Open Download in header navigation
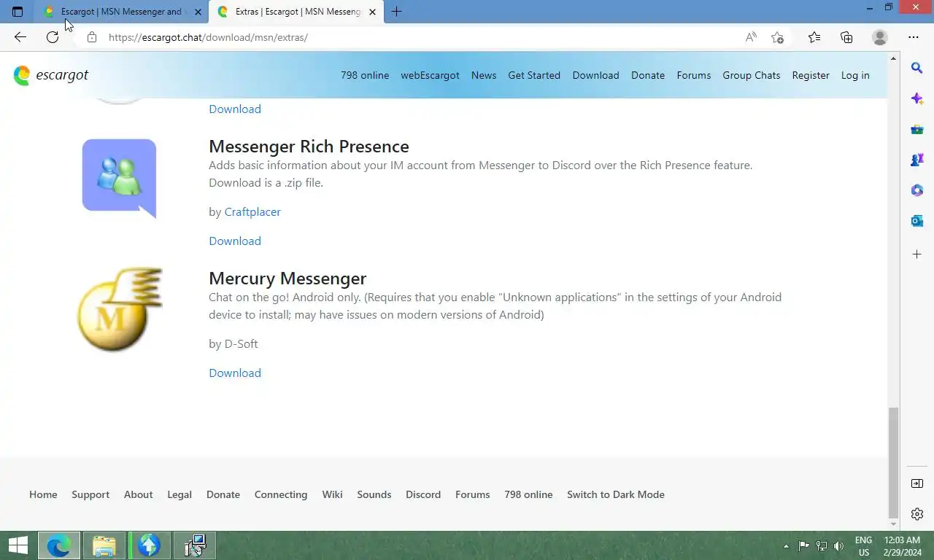The height and width of the screenshot is (560, 934). (595, 75)
